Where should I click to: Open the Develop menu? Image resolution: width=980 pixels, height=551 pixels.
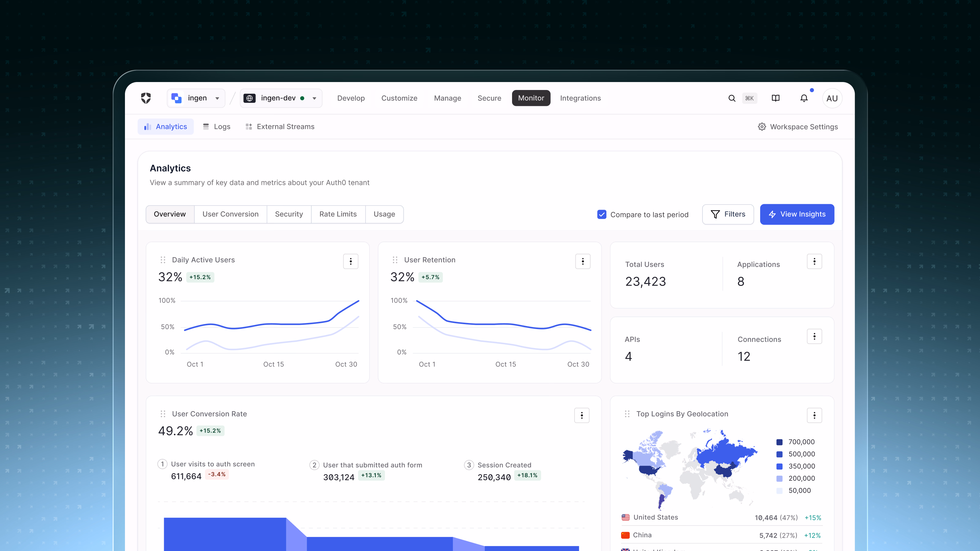(351, 98)
